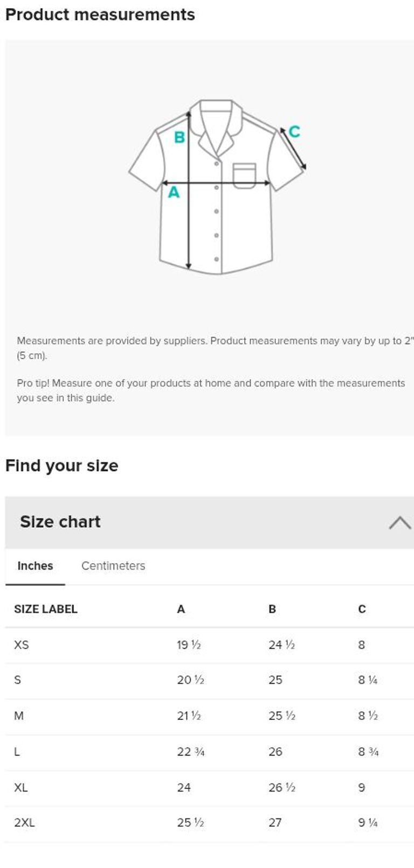Viewport: 414px width, 868px height.
Task: Click the shirt pocket in the diagram
Action: click(x=244, y=176)
